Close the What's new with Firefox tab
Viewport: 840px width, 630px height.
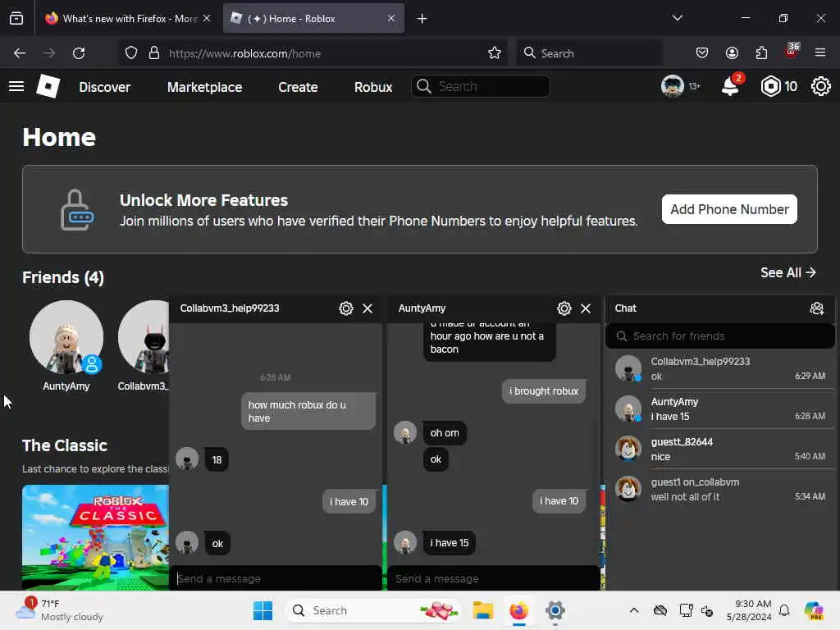pyautogui.click(x=207, y=19)
